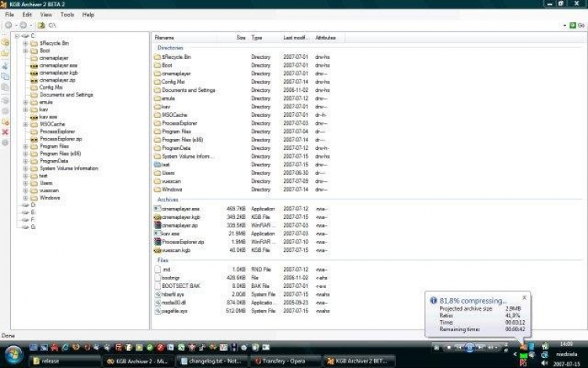Click the red X Delete icon
Image resolution: width=588 pixels, height=368 pixels.
click(5, 132)
